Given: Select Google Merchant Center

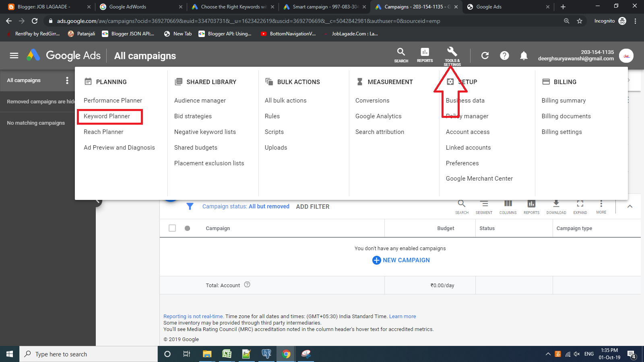Looking at the screenshot, I should click(x=479, y=179).
